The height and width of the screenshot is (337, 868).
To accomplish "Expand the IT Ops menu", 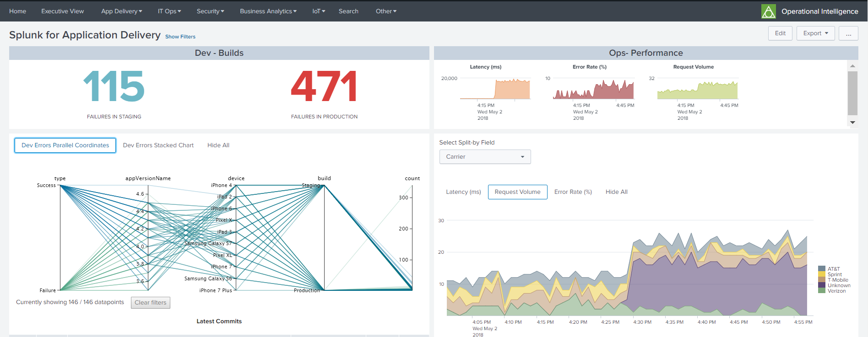I will pyautogui.click(x=169, y=11).
